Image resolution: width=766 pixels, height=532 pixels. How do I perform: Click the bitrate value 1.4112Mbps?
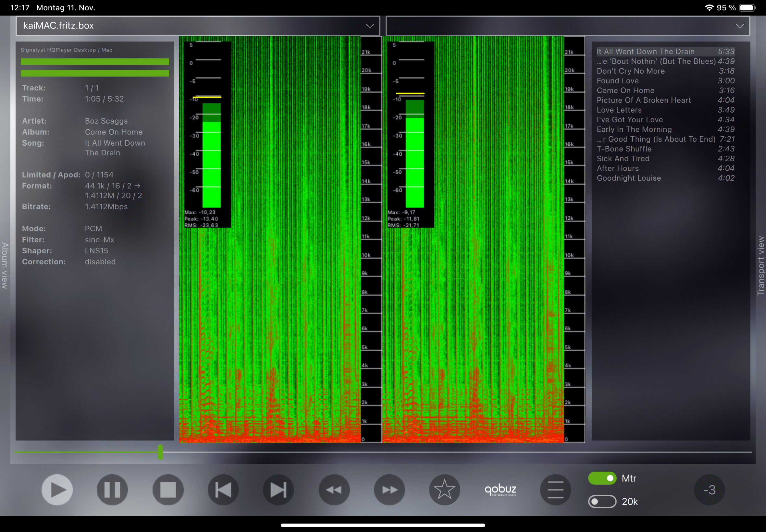106,207
